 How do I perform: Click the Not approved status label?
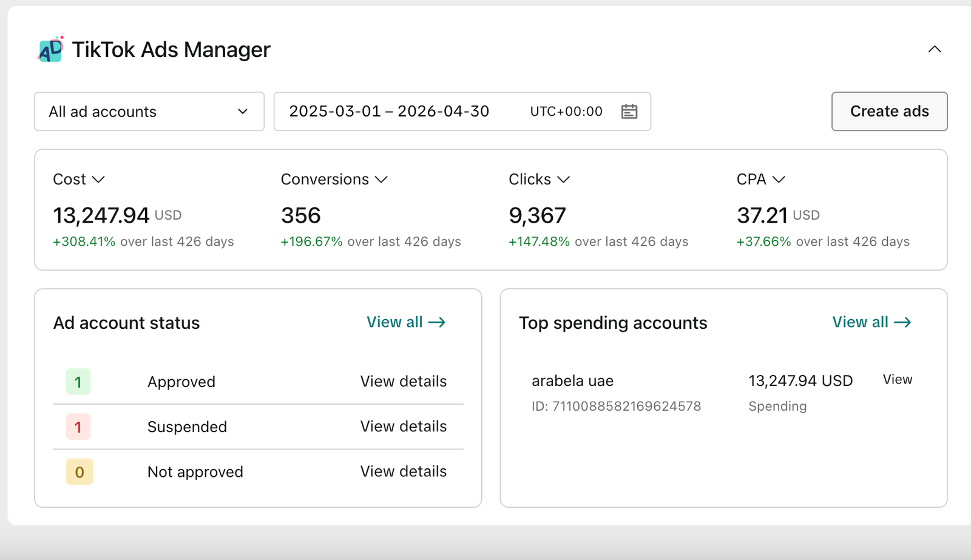pos(195,471)
